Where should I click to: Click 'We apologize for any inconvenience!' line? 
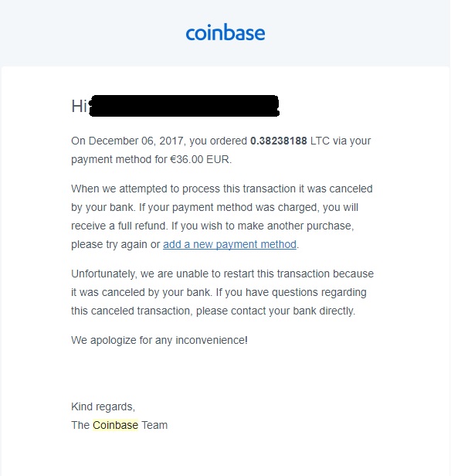click(159, 340)
